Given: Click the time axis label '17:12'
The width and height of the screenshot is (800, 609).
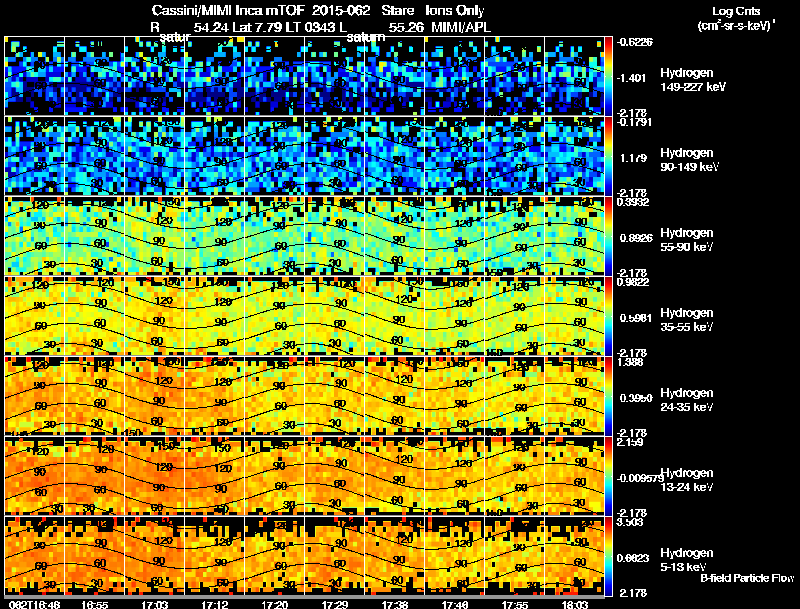Looking at the screenshot, I should point(214,604).
